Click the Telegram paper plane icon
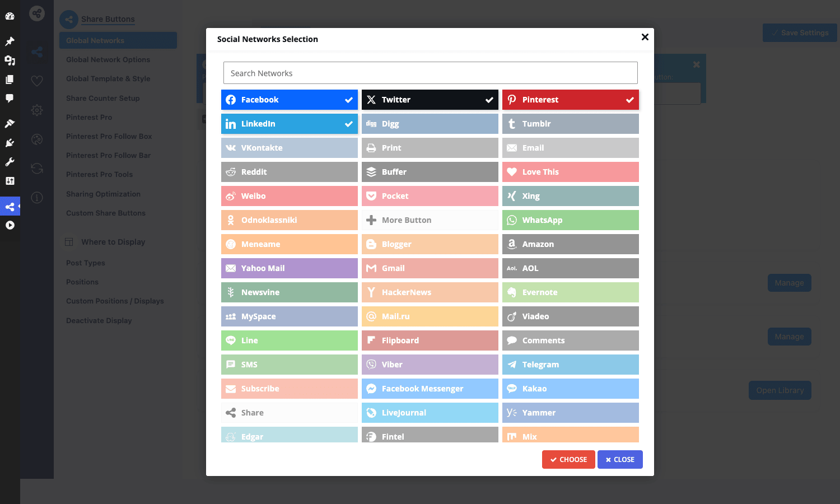 512,365
